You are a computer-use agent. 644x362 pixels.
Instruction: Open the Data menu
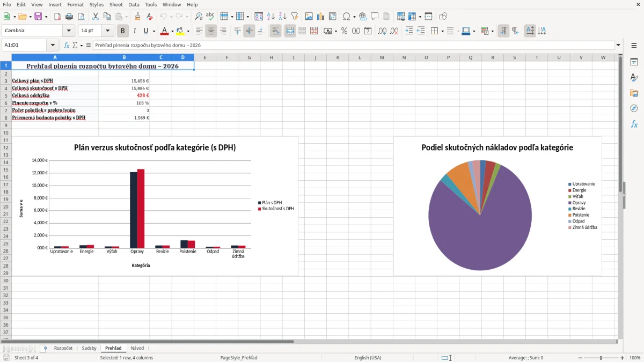point(134,4)
